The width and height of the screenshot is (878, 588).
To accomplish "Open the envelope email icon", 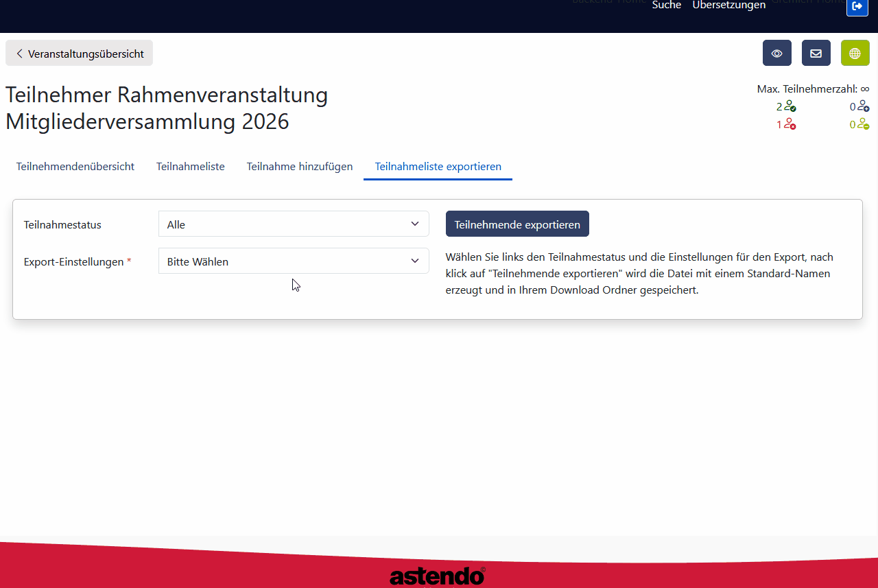I will coord(816,53).
